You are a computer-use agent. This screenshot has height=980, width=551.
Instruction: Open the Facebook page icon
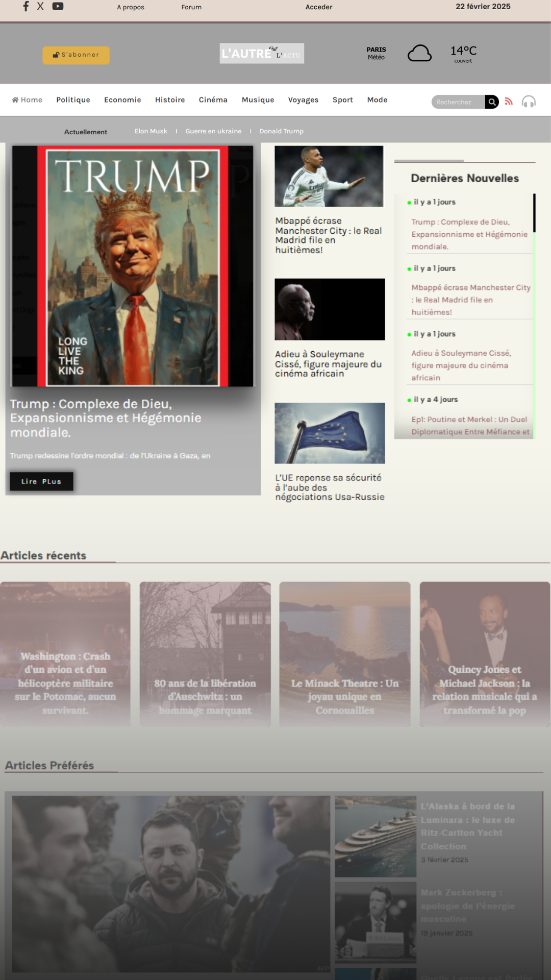(26, 6)
